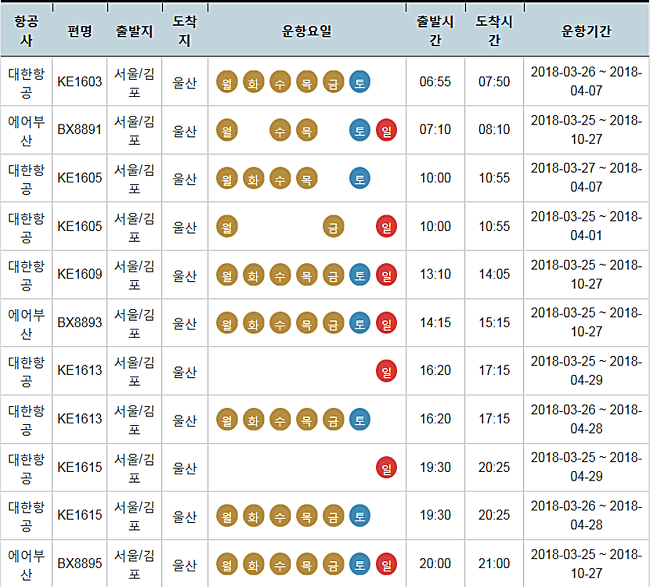Screen dimensions: 650x587
Task: Click 서울/김포 in the KE1609 row
Action: tap(134, 274)
